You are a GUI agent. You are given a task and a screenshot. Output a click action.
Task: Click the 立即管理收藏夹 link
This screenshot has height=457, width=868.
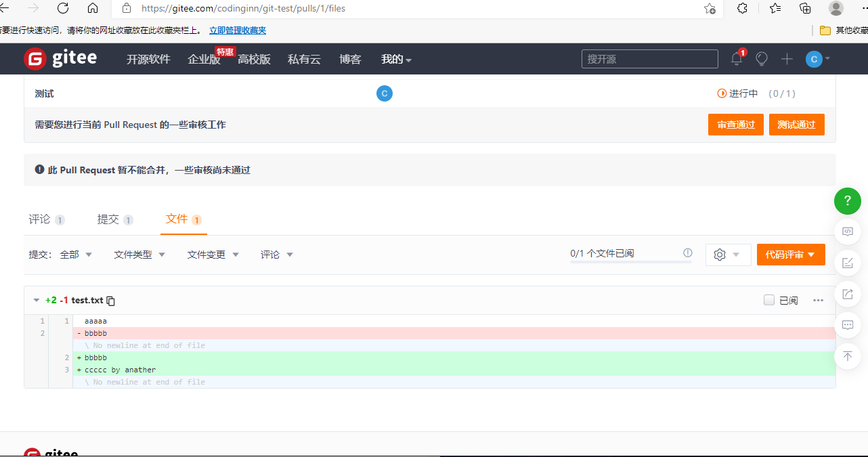(x=238, y=30)
